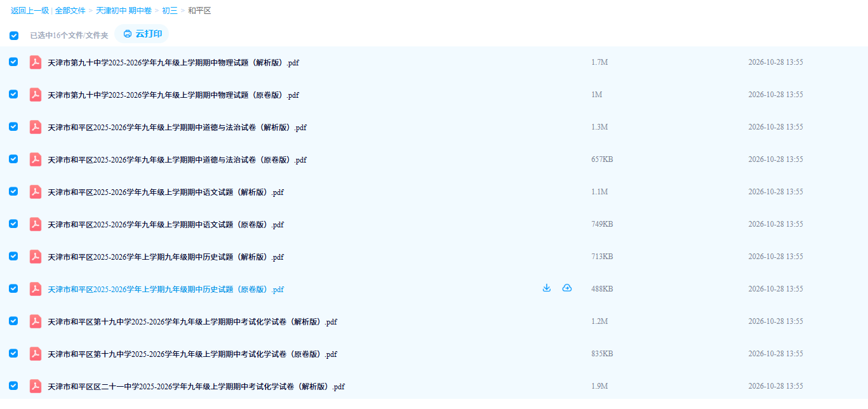Toggle the select-all checkbox beside 已选中16个文件/文件夹
Screen dimensions: 868x409
coord(14,36)
